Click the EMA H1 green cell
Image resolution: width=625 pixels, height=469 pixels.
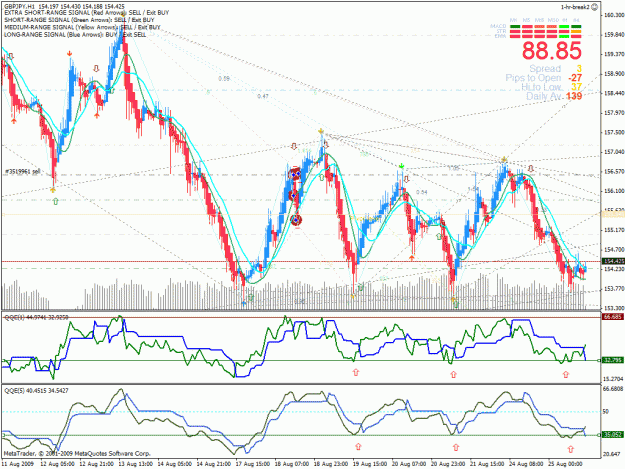pyautogui.click(x=564, y=36)
